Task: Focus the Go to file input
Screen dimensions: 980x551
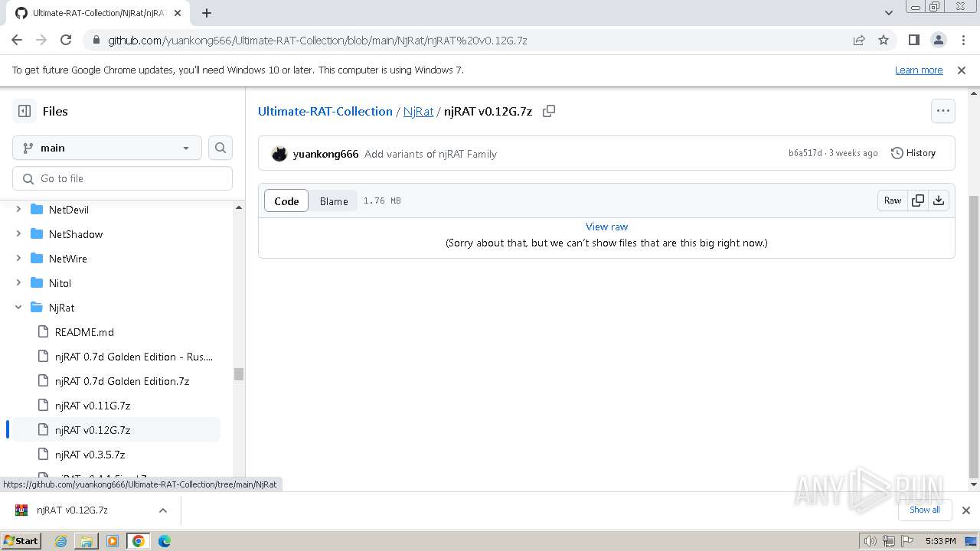Action: click(122, 178)
